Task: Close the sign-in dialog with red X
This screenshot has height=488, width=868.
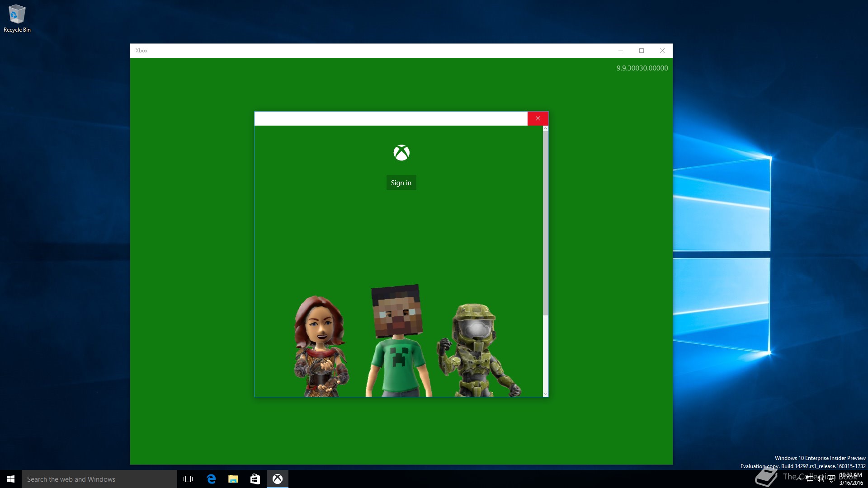Action: pyautogui.click(x=538, y=118)
